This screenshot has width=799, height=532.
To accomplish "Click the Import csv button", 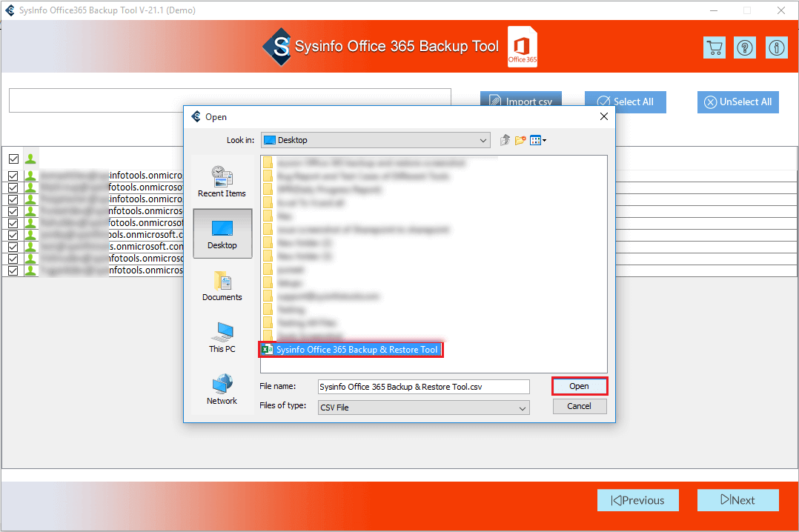I will coord(521,100).
